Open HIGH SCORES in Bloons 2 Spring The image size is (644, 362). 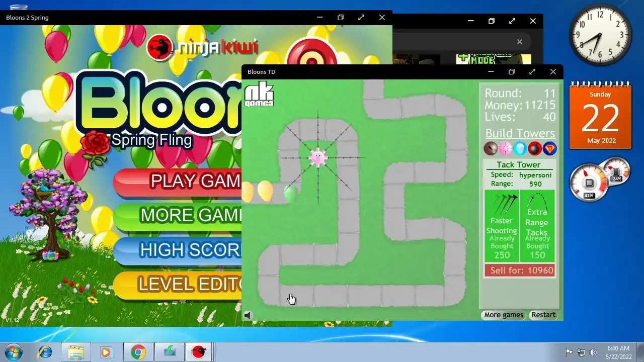point(178,250)
